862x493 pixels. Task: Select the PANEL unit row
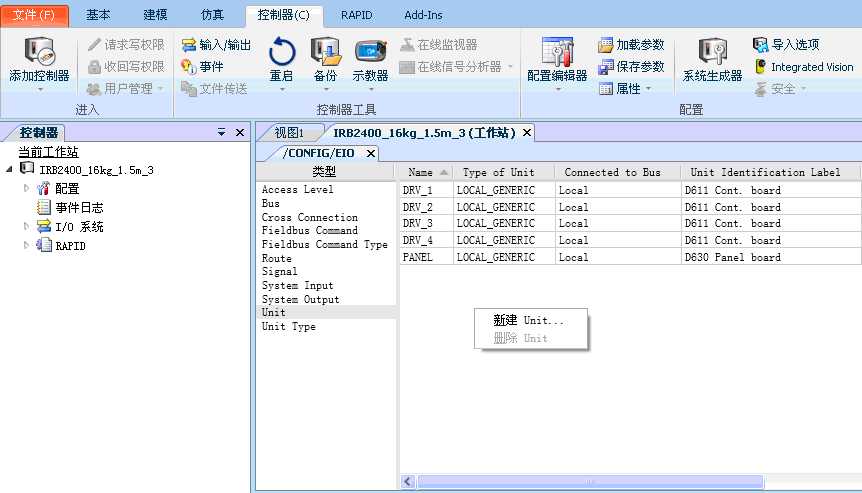pos(630,257)
